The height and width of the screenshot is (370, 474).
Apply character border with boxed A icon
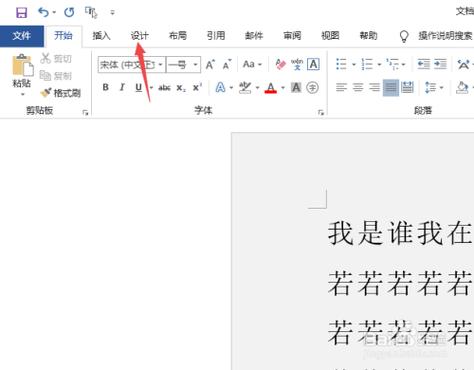(x=313, y=64)
